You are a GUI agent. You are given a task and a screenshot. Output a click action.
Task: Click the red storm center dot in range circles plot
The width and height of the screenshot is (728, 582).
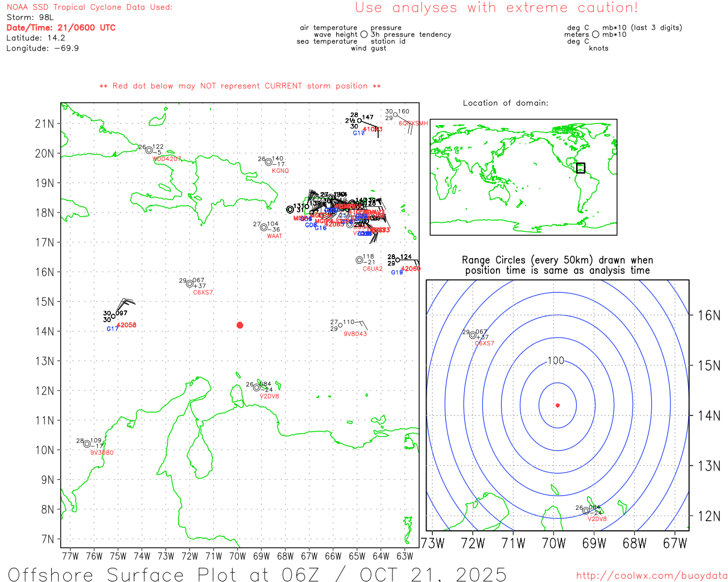pos(557,405)
